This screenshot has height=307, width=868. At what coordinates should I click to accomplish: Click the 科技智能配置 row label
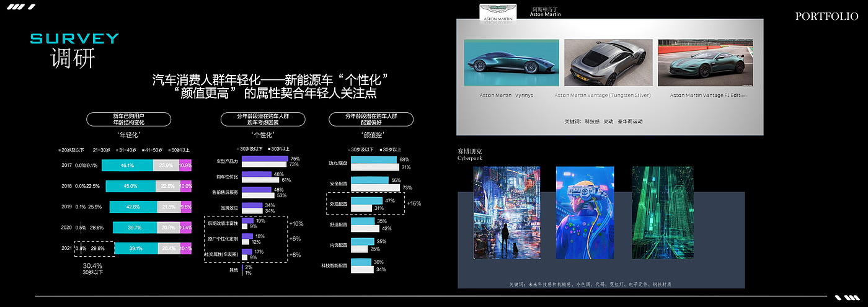(x=335, y=266)
